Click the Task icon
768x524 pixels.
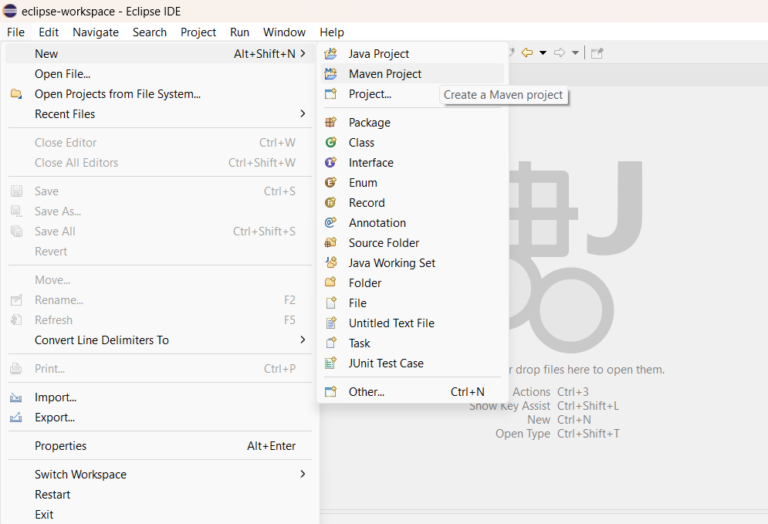click(331, 343)
